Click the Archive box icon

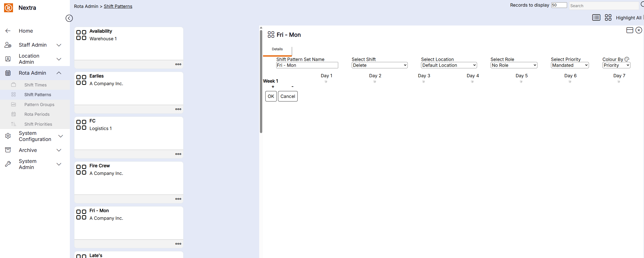pos(8,150)
